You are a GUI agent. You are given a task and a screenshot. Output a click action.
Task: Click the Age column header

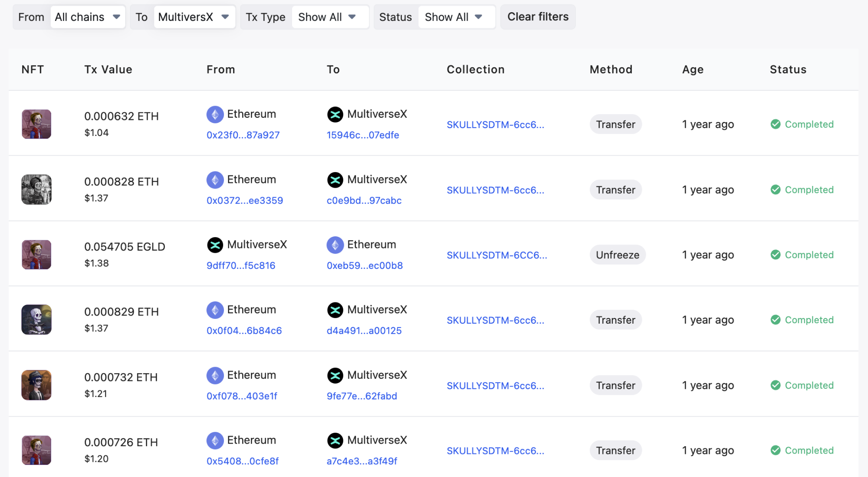point(693,70)
